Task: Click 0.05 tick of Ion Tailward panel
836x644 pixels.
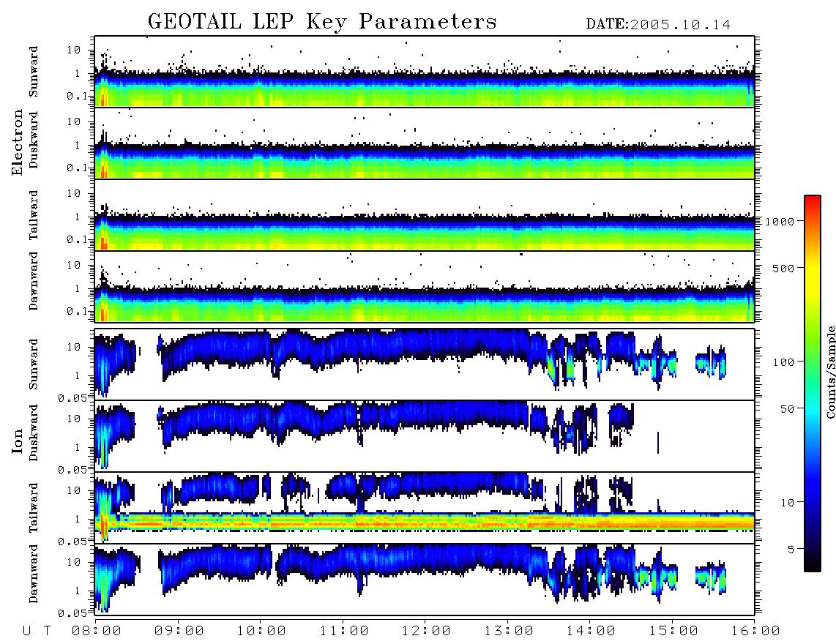Action: click(72, 542)
